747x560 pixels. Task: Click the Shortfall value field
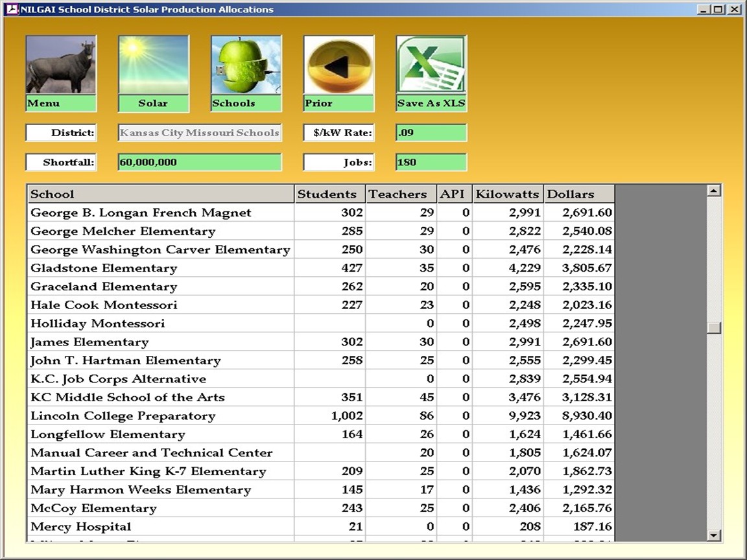tap(200, 162)
